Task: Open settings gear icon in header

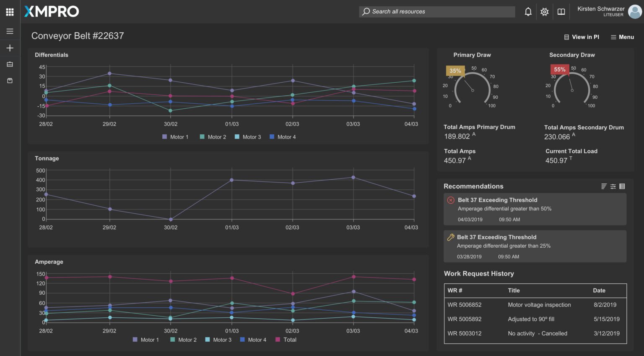Action: click(544, 12)
